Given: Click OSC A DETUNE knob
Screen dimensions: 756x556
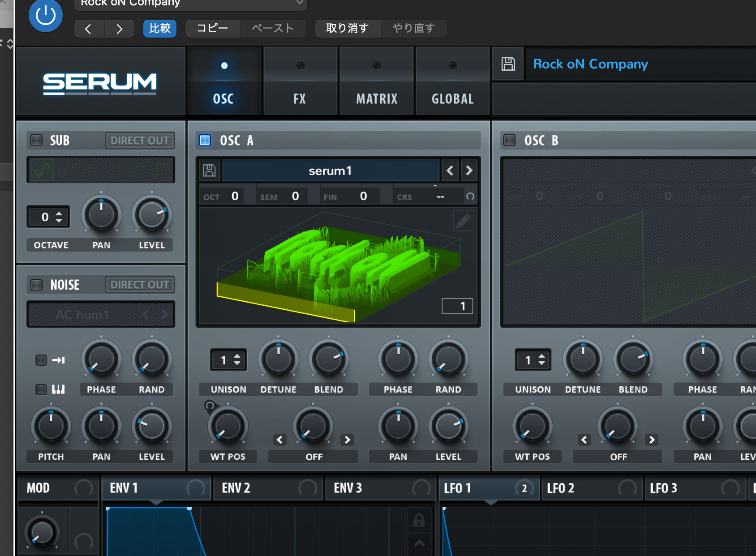Looking at the screenshot, I should pyautogui.click(x=278, y=359).
